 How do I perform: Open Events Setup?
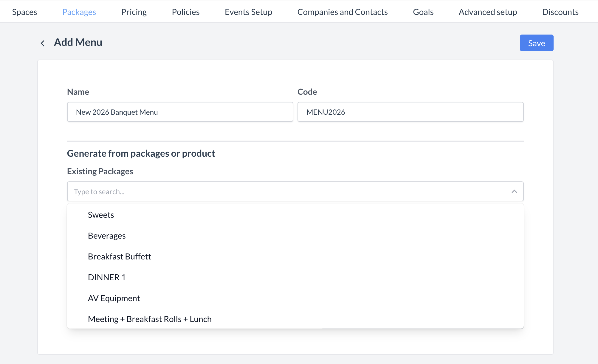(x=248, y=12)
